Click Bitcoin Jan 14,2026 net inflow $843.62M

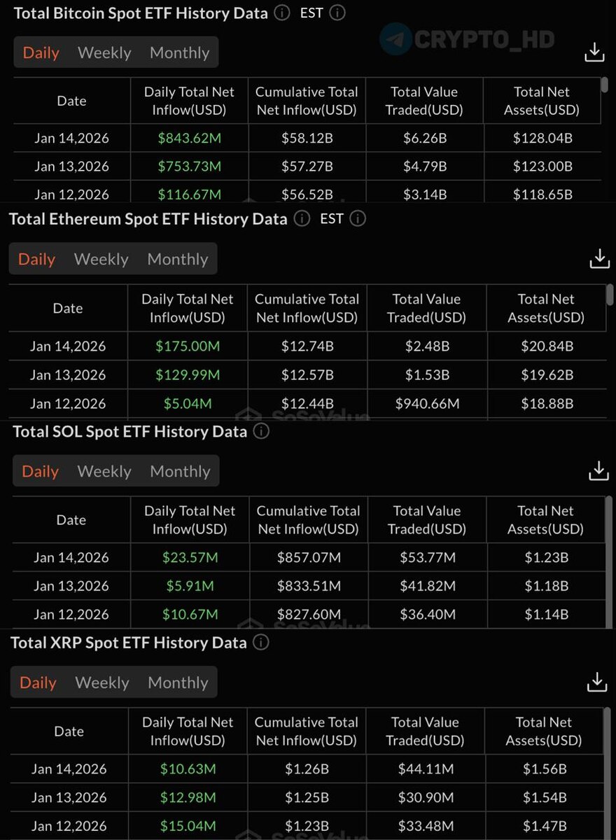tap(189, 138)
